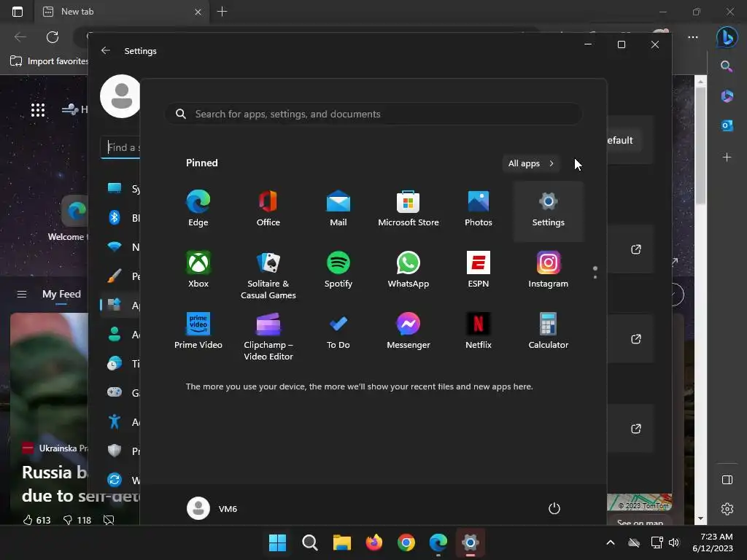This screenshot has height=560, width=747.
Task: Open Outlook in Edge sidebar
Action: (727, 125)
